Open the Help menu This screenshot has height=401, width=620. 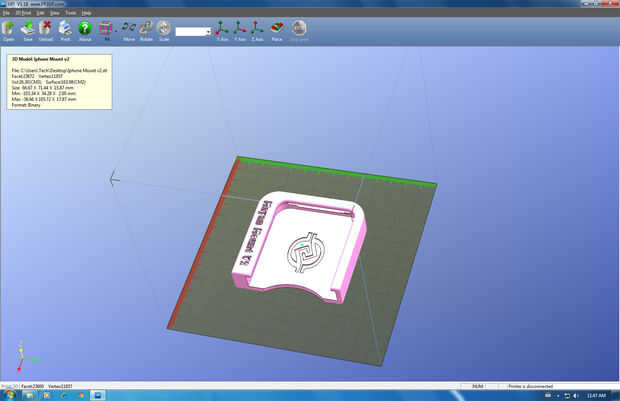[86, 13]
